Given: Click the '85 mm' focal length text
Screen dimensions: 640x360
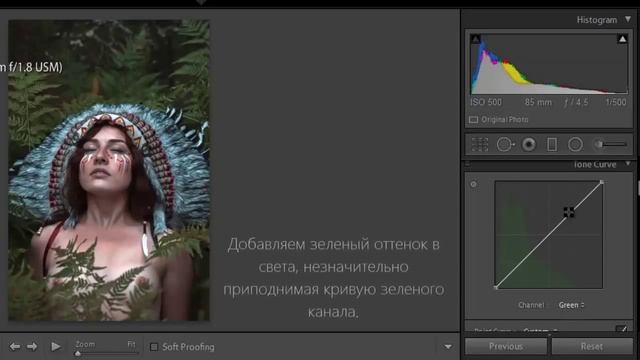Looking at the screenshot, I should coord(538,102).
